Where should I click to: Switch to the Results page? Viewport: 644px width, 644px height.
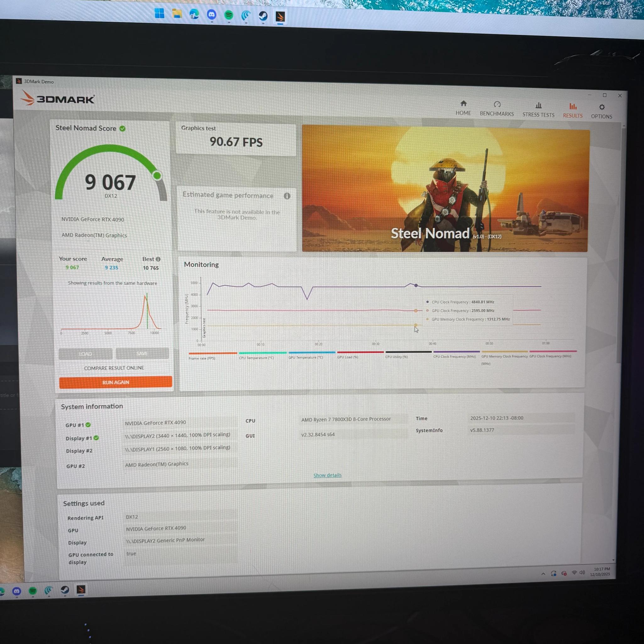pos(573,111)
